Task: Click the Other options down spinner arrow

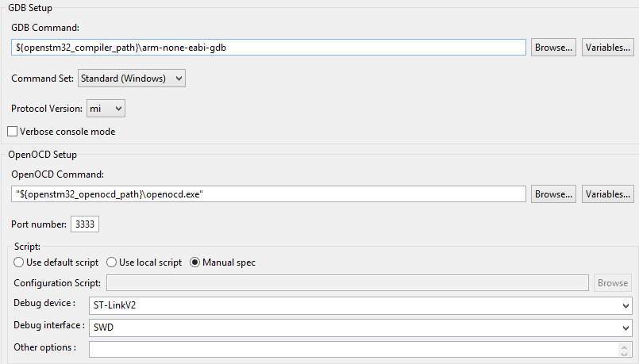Action: [623, 353]
